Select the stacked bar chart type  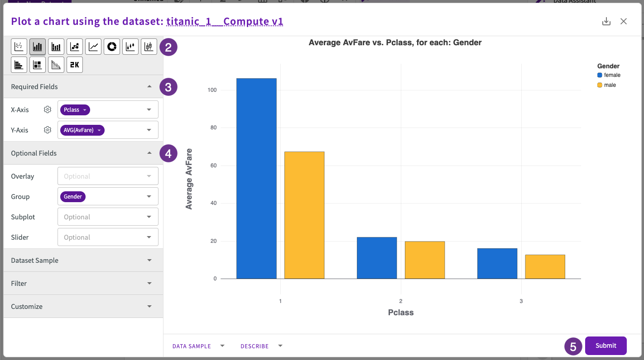[56, 46]
